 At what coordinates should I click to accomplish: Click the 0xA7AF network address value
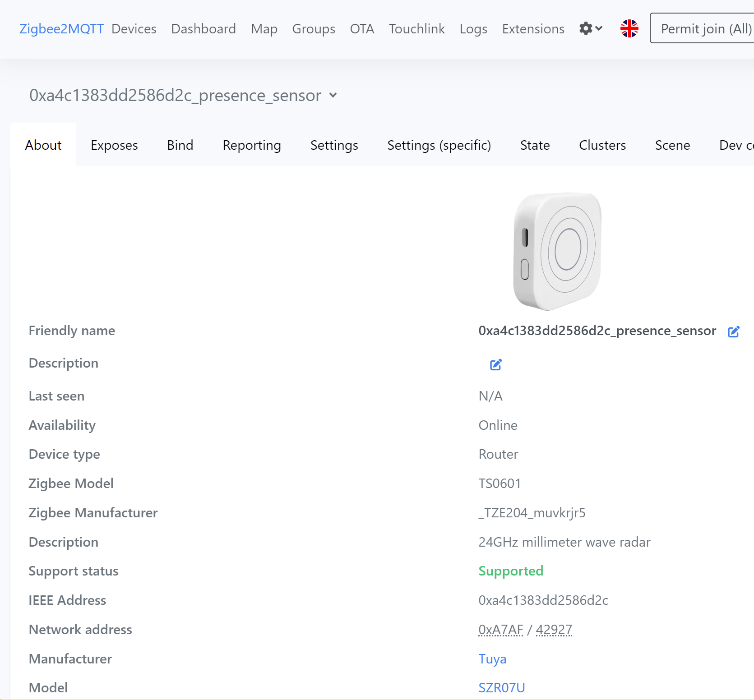pyautogui.click(x=501, y=629)
